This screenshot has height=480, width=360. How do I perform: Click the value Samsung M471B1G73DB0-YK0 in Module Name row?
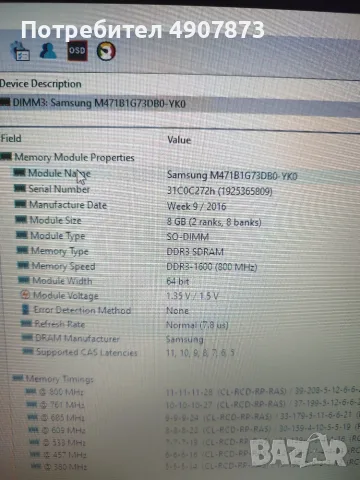click(232, 175)
